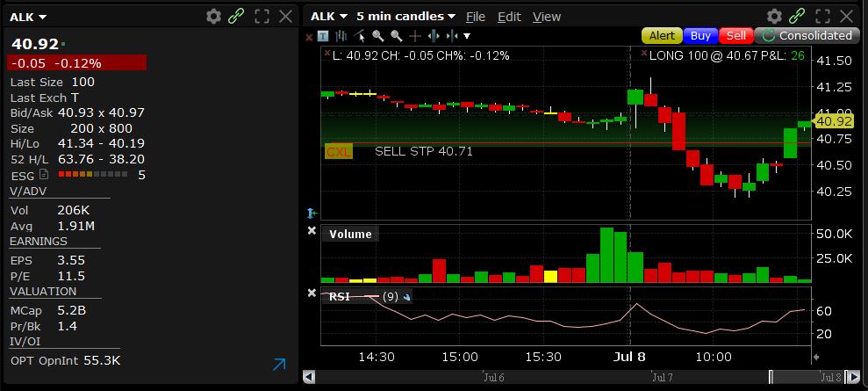Open ESG report document icon

coord(44,175)
